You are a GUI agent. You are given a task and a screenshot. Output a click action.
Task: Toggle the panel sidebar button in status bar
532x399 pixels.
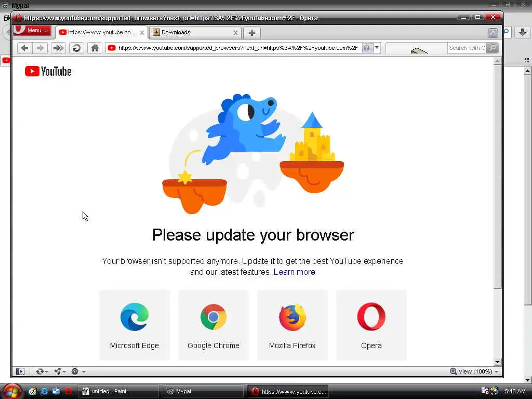(x=20, y=371)
